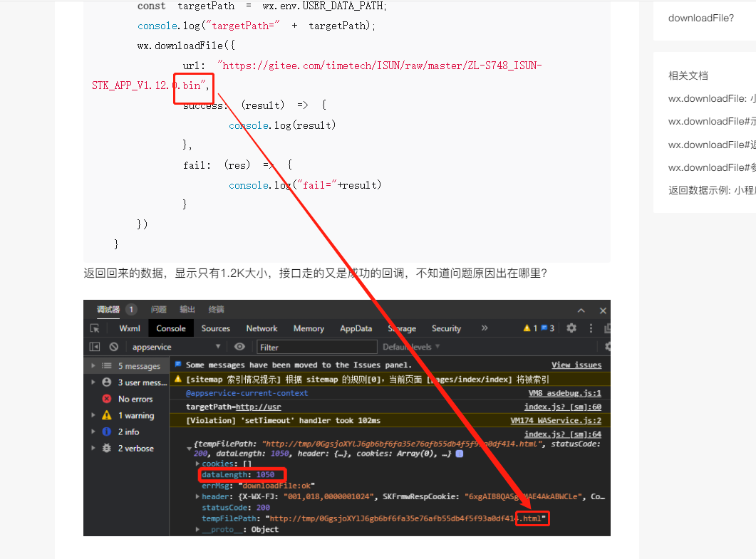
Task: Select the Console tab
Action: point(171,328)
